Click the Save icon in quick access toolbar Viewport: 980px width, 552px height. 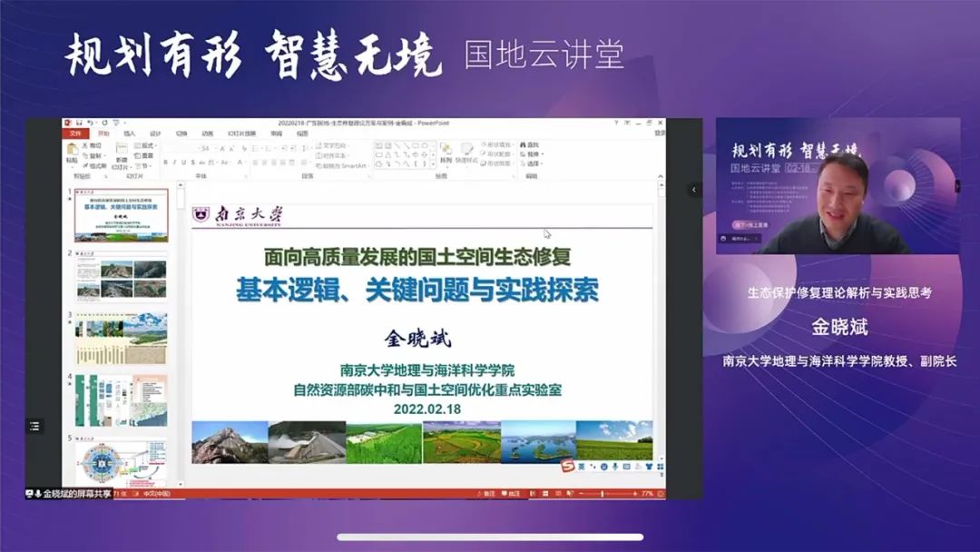tap(79, 123)
